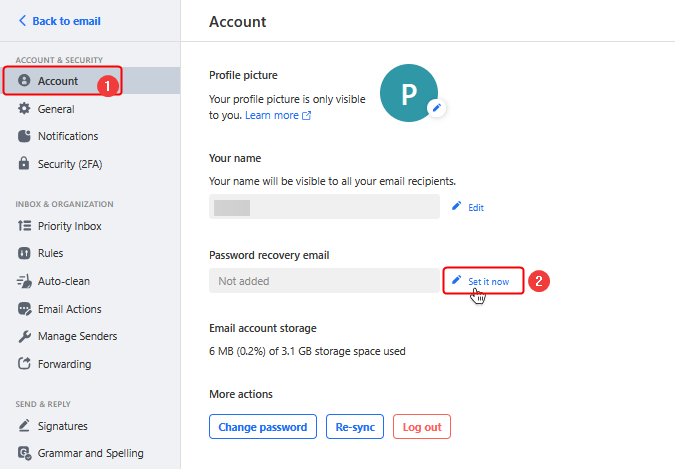Click the General gear icon

(x=25, y=109)
